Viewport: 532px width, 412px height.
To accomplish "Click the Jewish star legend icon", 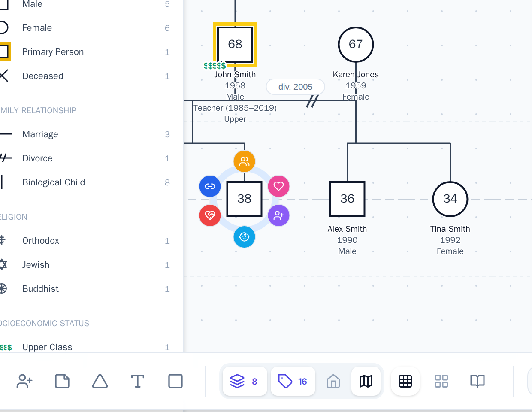I will point(3,265).
